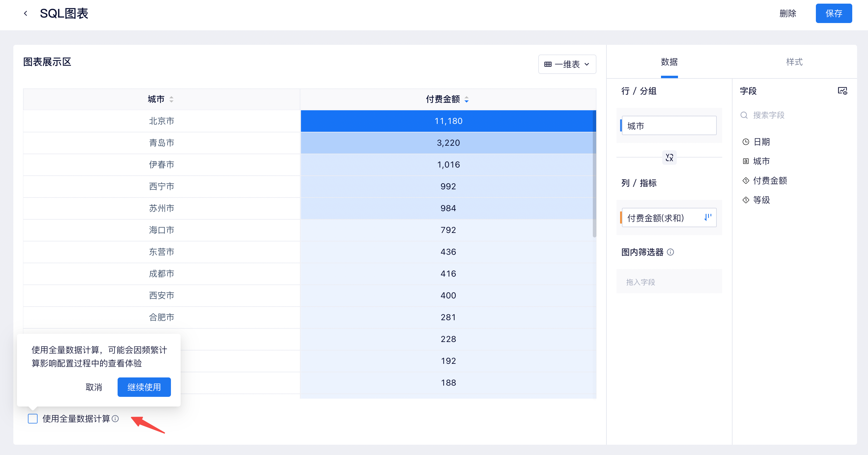Viewport: 868px width, 455px height.
Task: Click the 拖入字段 filter drop area
Action: pyautogui.click(x=669, y=281)
